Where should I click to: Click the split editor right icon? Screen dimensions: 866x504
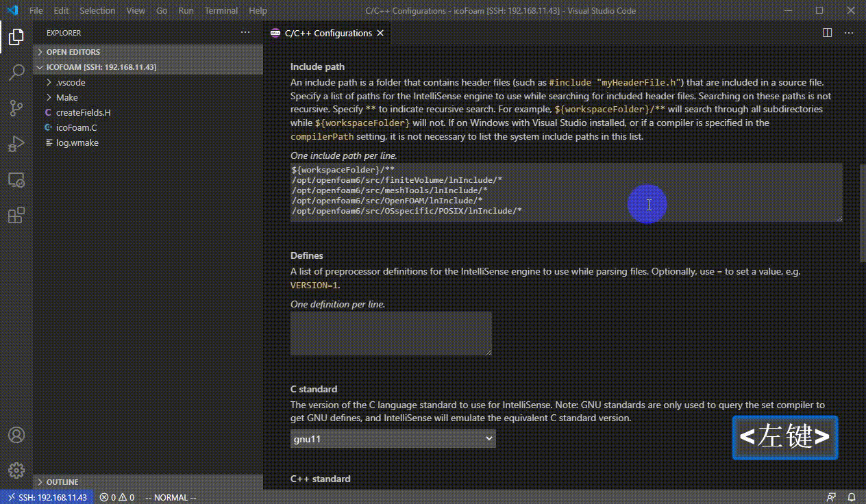(x=827, y=33)
